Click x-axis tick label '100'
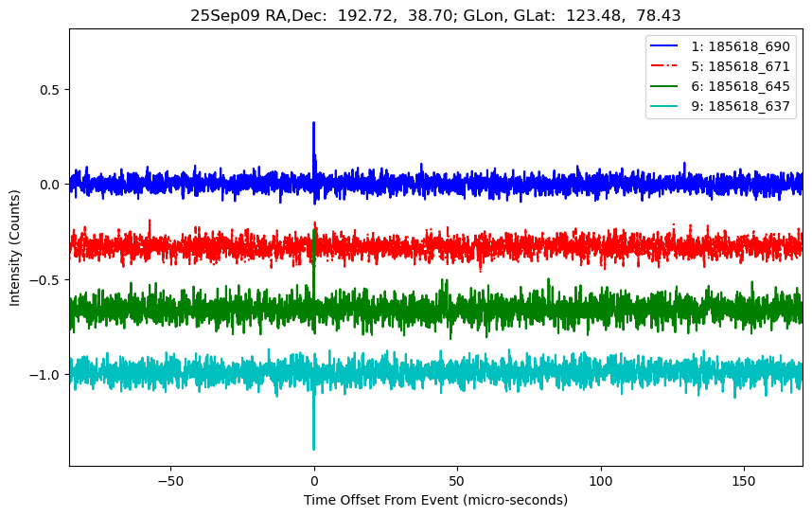This screenshot has width=812, height=516. [601, 481]
